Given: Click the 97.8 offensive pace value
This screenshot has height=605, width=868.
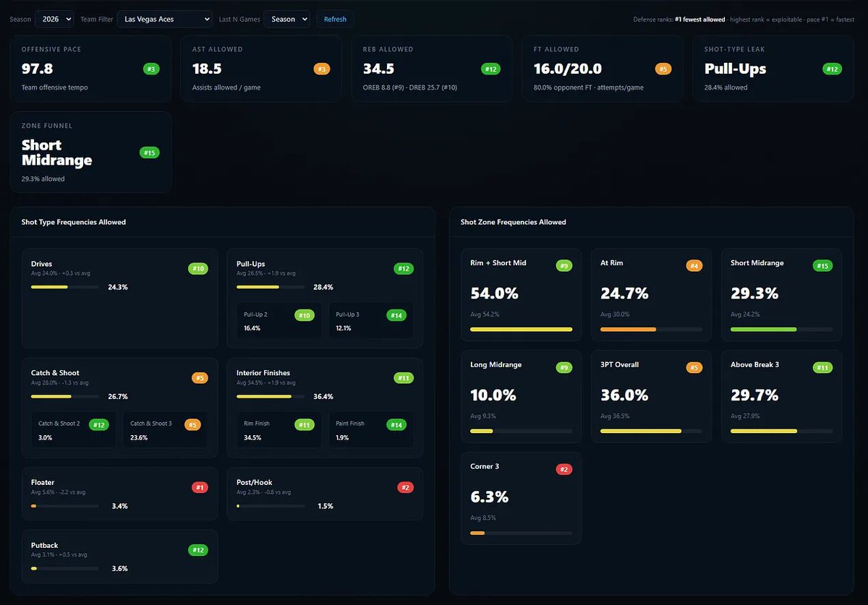Looking at the screenshot, I should 37,69.
